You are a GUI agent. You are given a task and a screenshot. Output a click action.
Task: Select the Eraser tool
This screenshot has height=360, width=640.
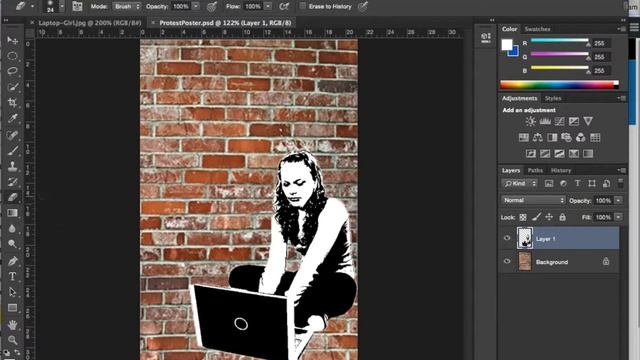pos(12,197)
